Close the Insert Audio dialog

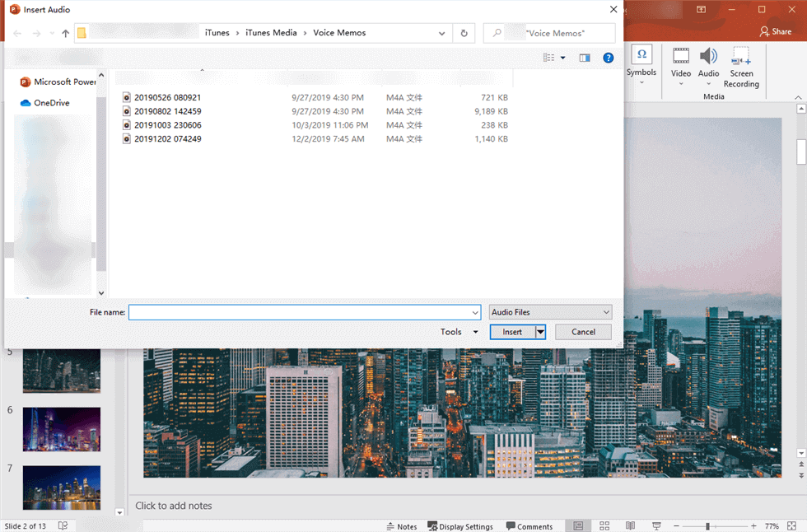(613, 9)
